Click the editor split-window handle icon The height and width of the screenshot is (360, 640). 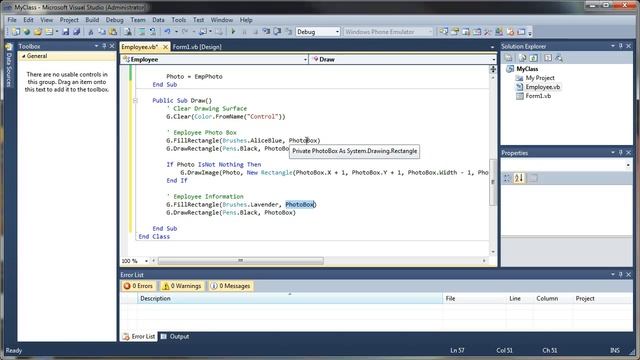[x=493, y=69]
